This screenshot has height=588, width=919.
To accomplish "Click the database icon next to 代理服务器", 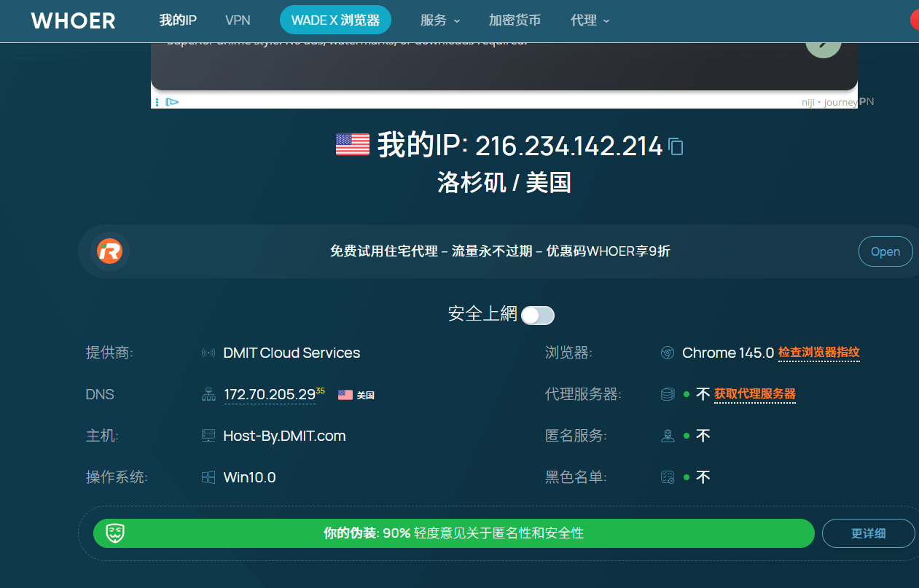I will point(667,393).
